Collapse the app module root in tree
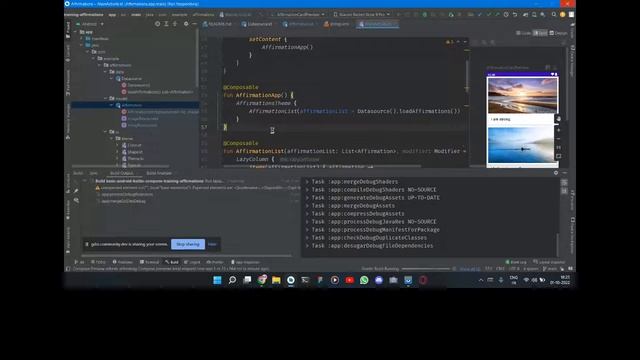Viewport: 640px width, 360px height. point(76,32)
